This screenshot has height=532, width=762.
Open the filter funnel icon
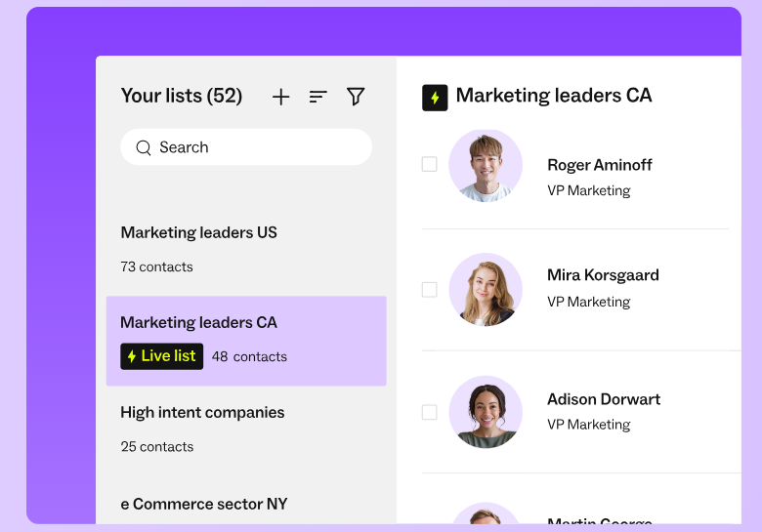tap(356, 97)
